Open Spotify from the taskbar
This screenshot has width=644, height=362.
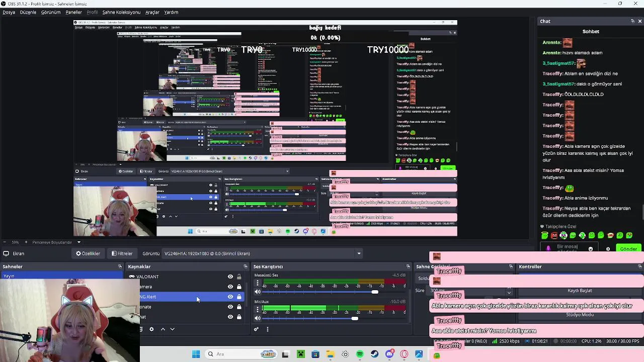(x=360, y=354)
